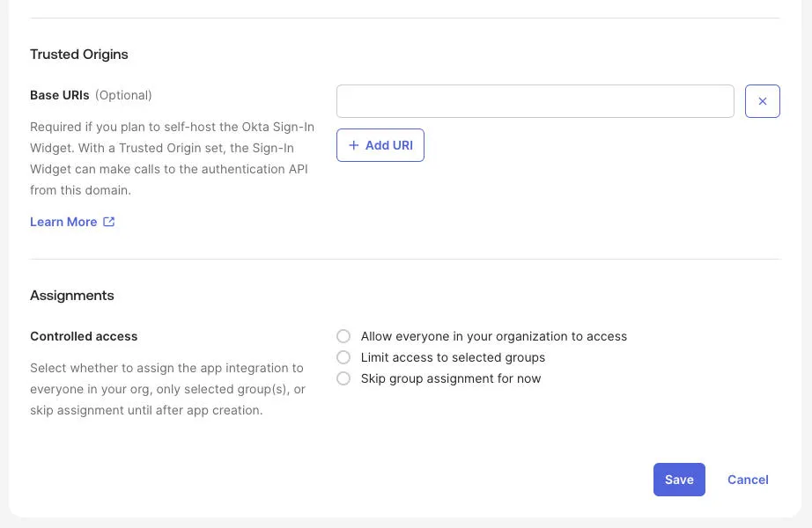Click the Sign-In Widget description paragraph

pyautogui.click(x=172, y=158)
